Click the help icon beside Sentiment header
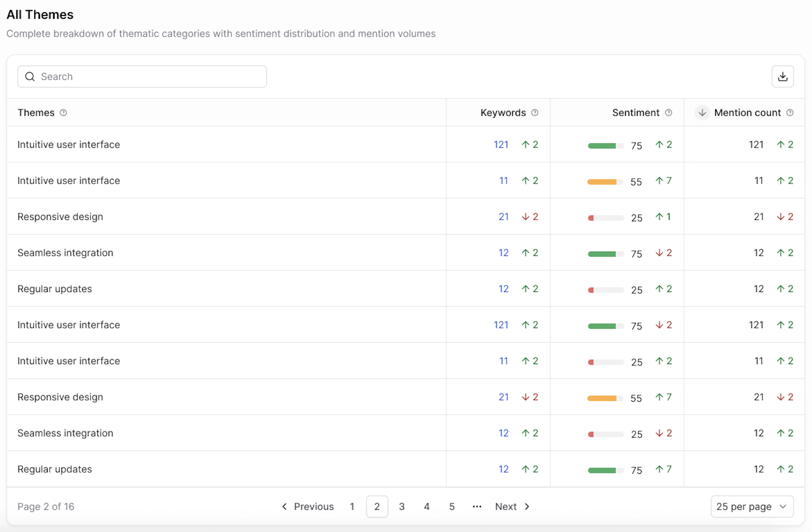Screen dimensions: 812x532 668,113
